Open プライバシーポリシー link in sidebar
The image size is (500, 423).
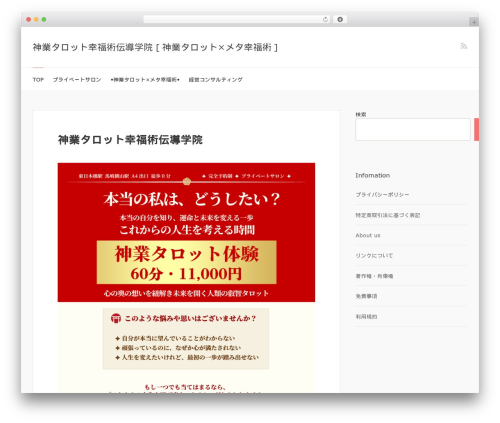click(382, 195)
